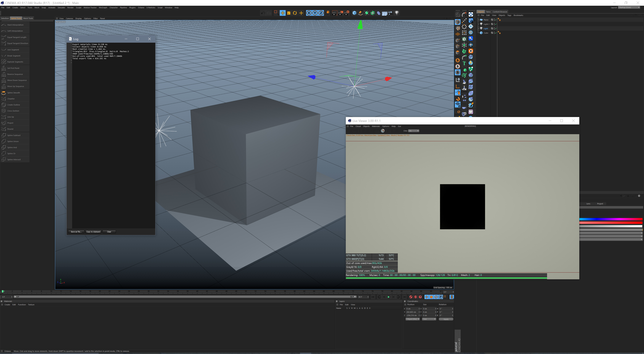Click the Render to Picture Viewer icon
Viewport: 644px width, 354px height.
(340, 13)
